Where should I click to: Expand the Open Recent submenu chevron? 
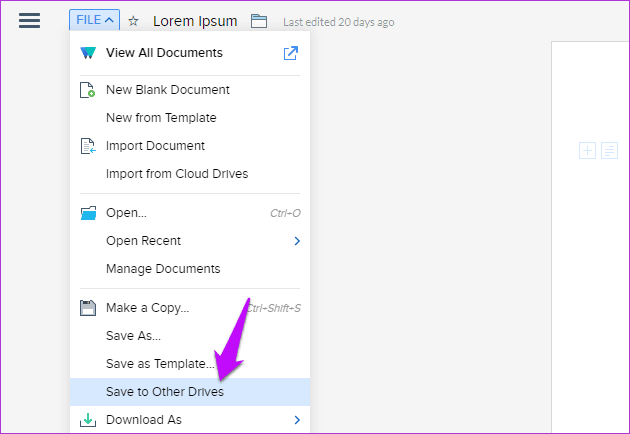coord(297,241)
